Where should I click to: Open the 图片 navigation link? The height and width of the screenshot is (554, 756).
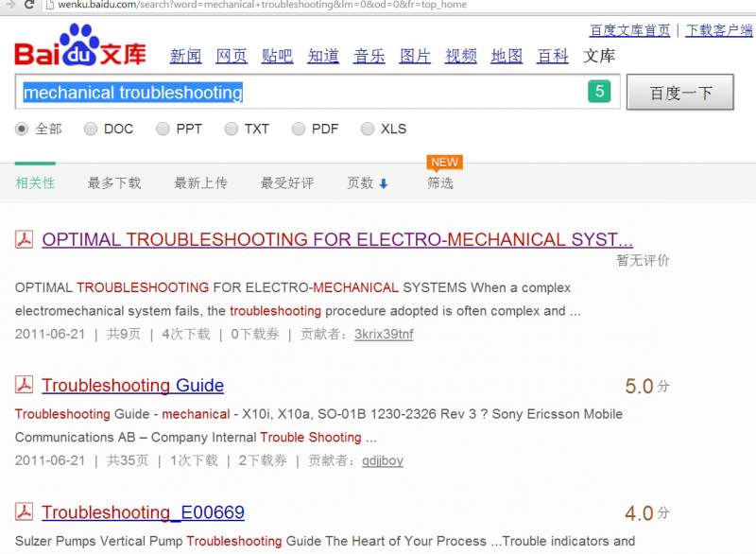click(415, 56)
